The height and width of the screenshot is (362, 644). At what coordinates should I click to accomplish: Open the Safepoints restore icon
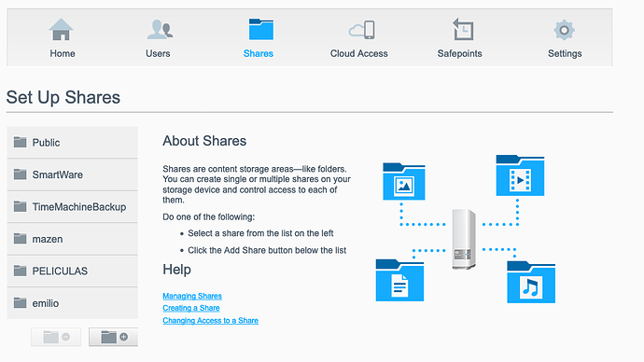click(x=463, y=29)
